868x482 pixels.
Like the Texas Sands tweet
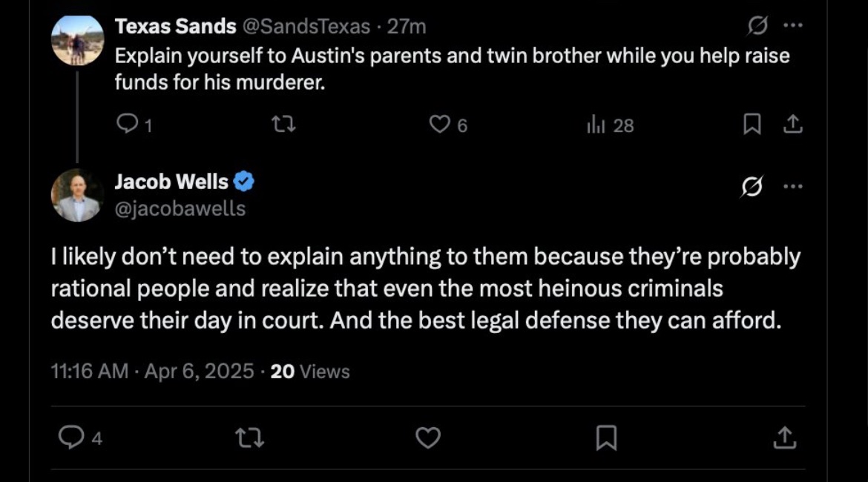click(x=440, y=125)
